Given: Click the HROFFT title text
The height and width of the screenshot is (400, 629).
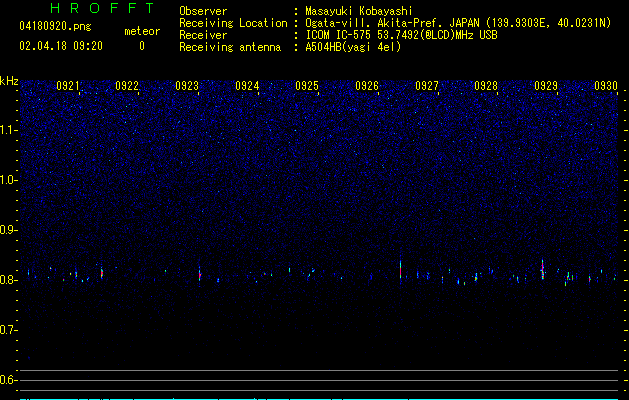Looking at the screenshot, I should 102,8.
